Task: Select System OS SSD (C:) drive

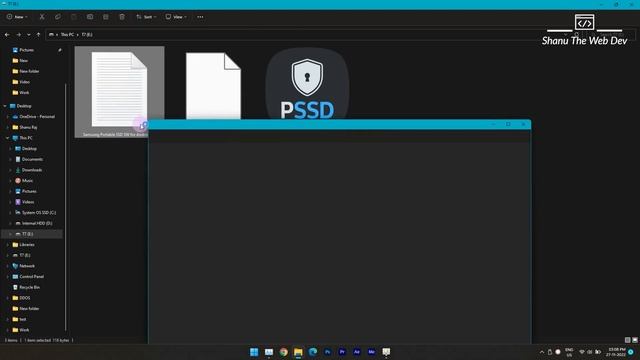Action: [x=38, y=213]
